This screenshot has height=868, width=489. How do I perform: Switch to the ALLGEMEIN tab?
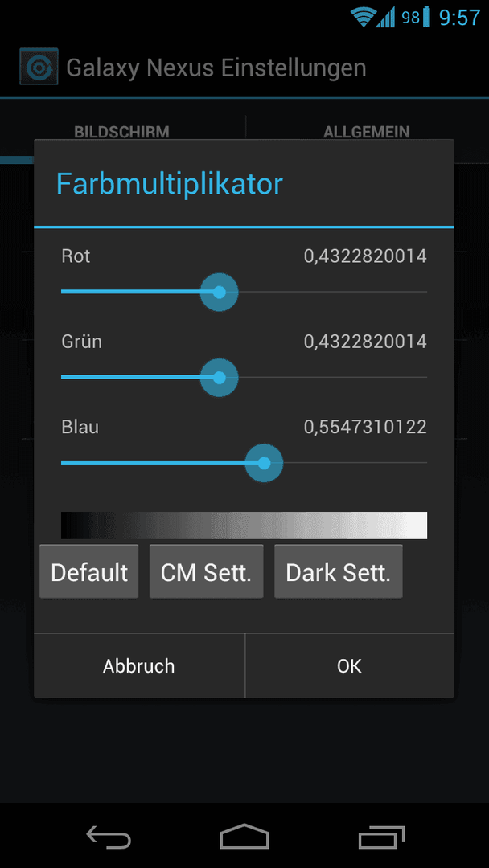367,132
